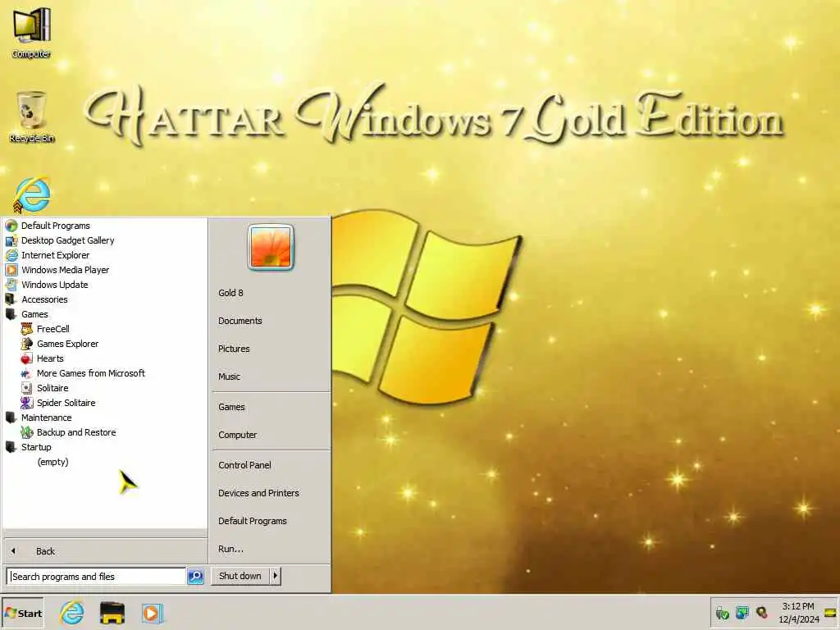The image size is (840, 630).
Task: Open Pictures from the start menu
Action: point(234,349)
